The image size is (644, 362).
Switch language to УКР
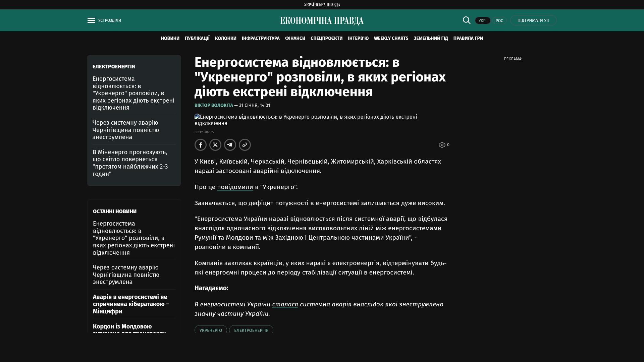(482, 21)
